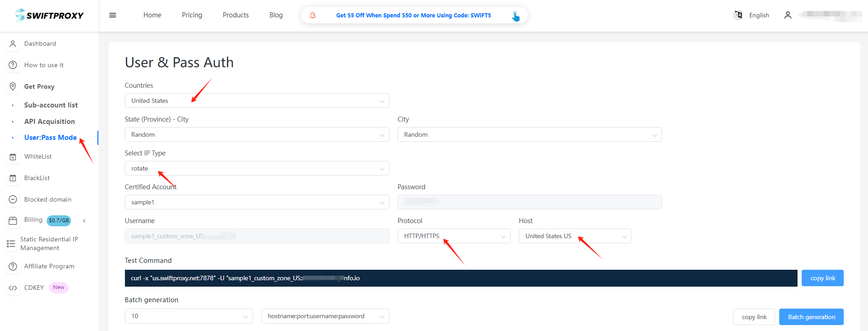Go to Home in top navigation
Image resolution: width=868 pixels, height=331 pixels.
pos(152,15)
